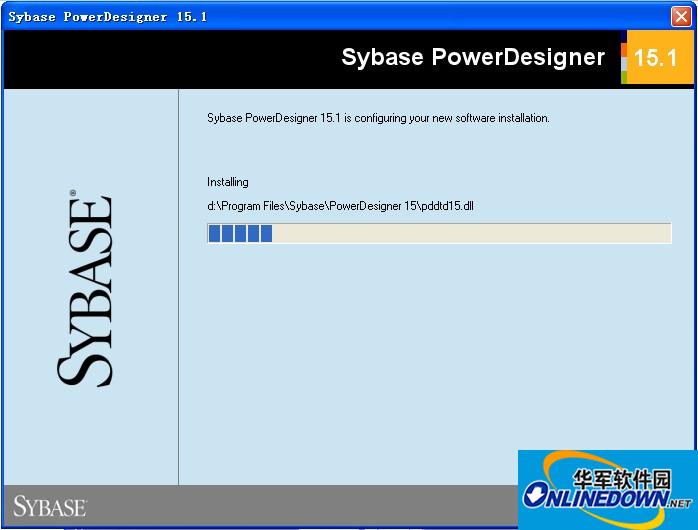Click the window title 'Sybase PowerDesigner 15.1'
The height and width of the screenshot is (530, 698).
(x=108, y=17)
